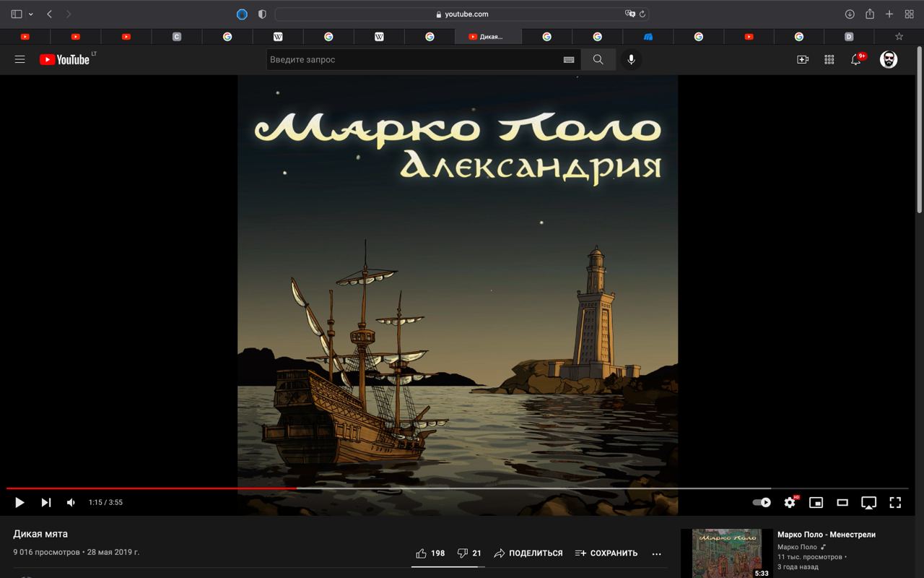924x578 pixels.
Task: Open the notifications bell
Action: (856, 59)
